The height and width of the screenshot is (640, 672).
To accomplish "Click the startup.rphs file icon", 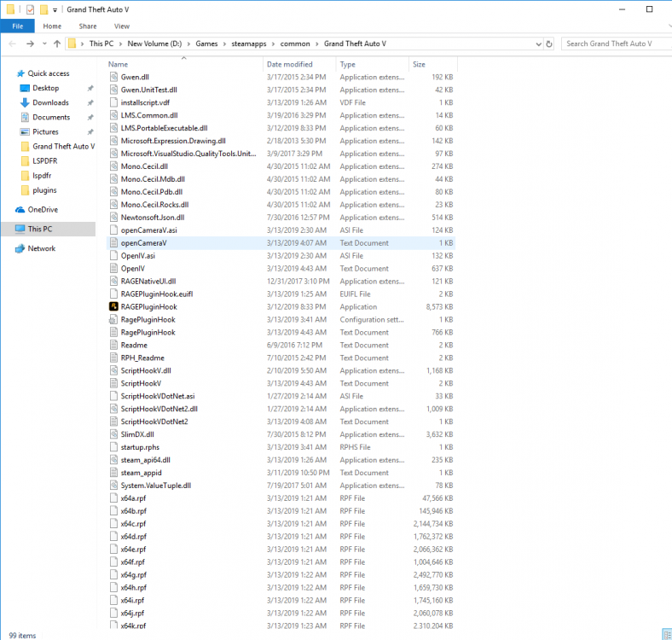I will tap(113, 447).
